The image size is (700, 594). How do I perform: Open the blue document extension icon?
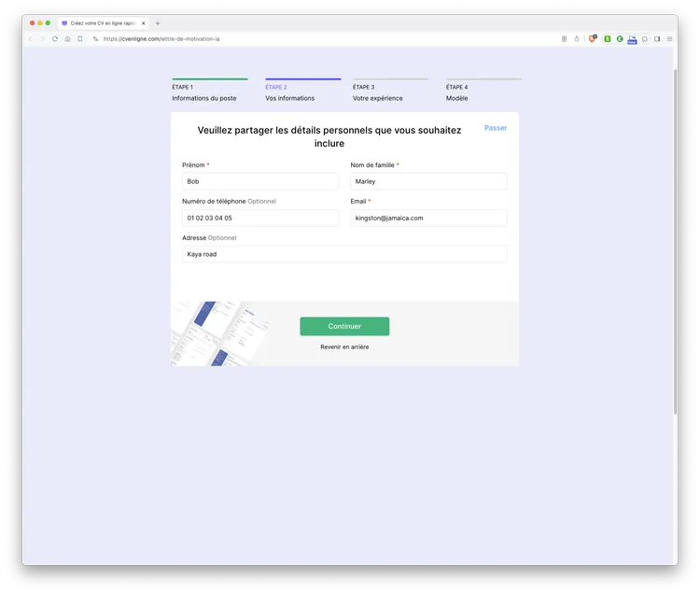632,39
